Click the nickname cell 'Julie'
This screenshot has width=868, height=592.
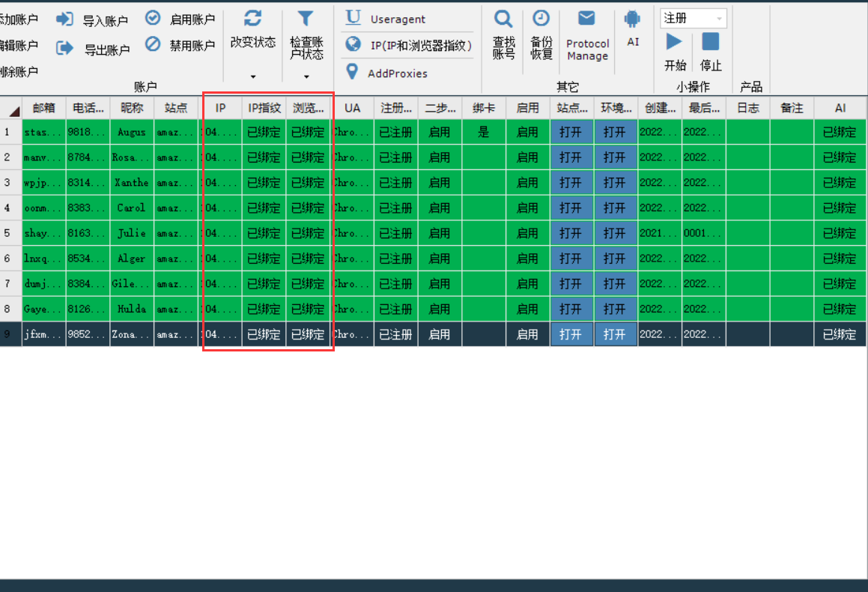132,233
